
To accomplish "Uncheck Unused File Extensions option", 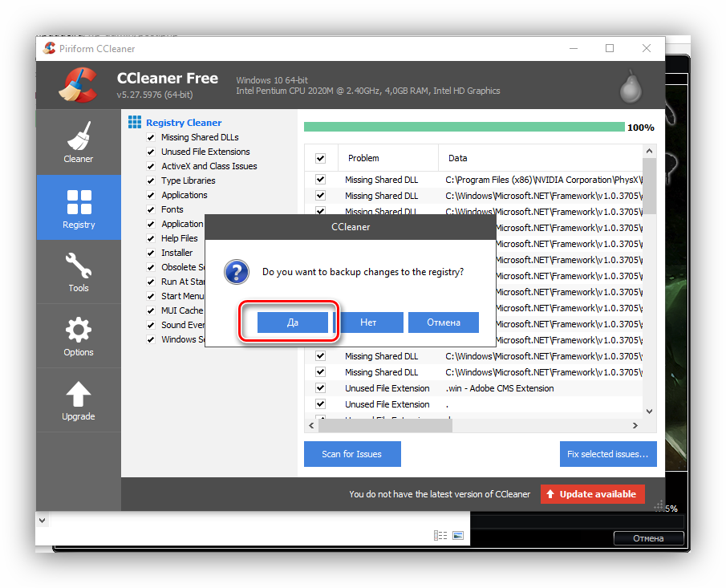I will coord(151,152).
